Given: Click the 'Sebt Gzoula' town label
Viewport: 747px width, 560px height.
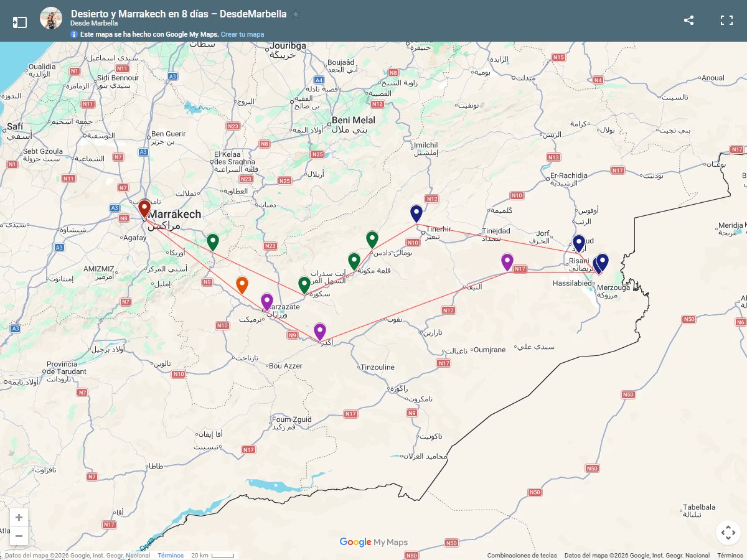Looking at the screenshot, I should (43, 151).
